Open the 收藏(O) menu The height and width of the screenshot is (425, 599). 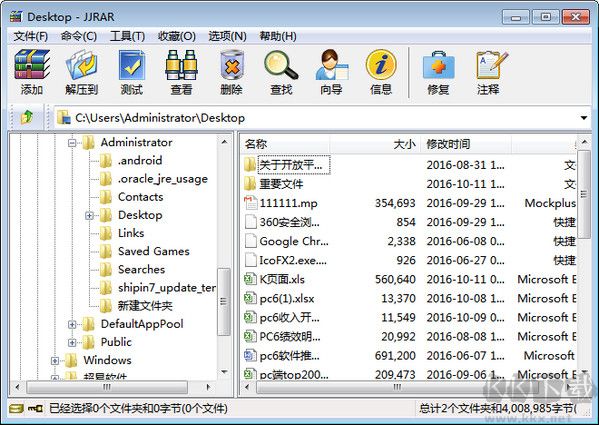pos(177,36)
